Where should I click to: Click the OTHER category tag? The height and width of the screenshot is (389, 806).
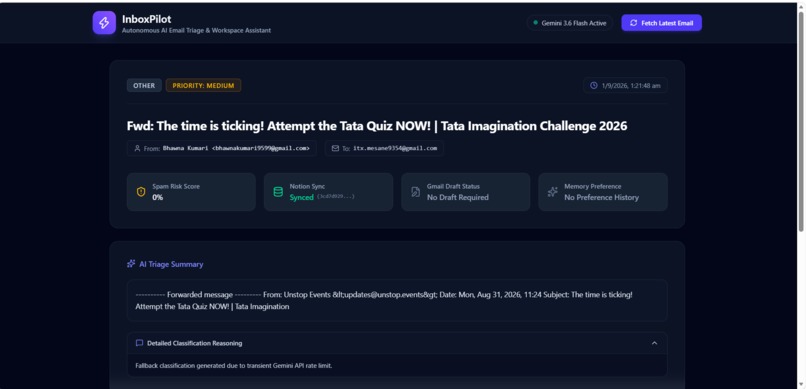(144, 85)
